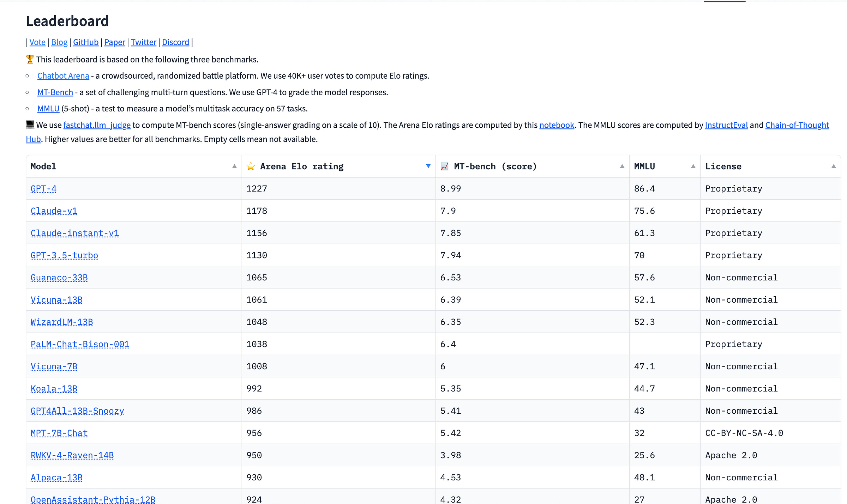Select the Elo value 1008
The height and width of the screenshot is (504, 847).
[x=257, y=366]
